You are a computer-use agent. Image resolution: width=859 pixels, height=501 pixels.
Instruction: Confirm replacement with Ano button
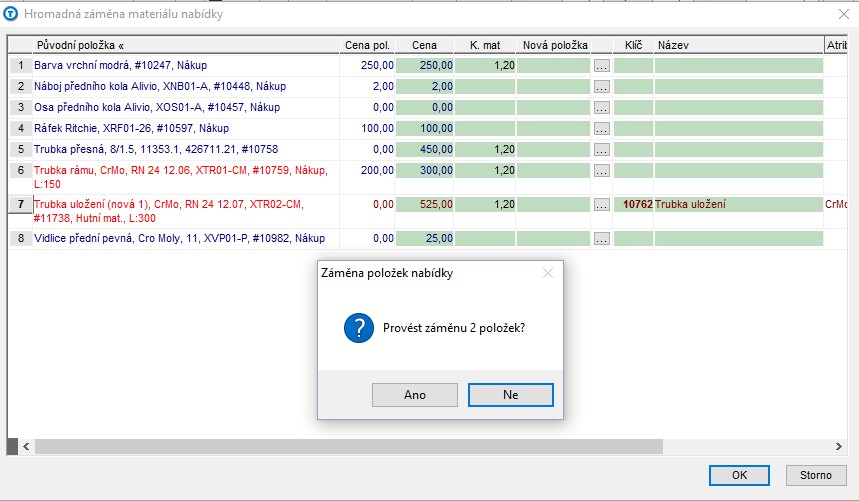coord(415,395)
